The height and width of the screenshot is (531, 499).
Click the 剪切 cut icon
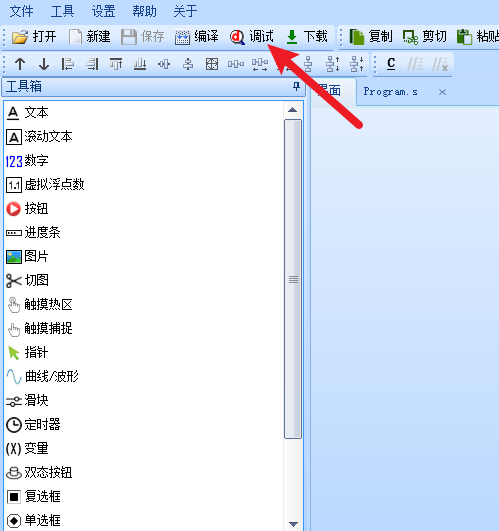point(410,37)
